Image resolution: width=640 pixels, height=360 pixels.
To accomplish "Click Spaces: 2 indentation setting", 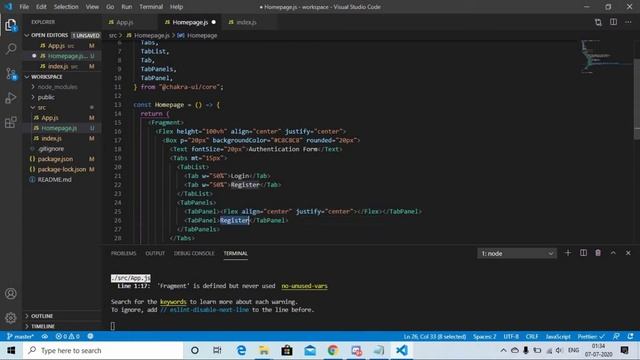I will point(484,336).
